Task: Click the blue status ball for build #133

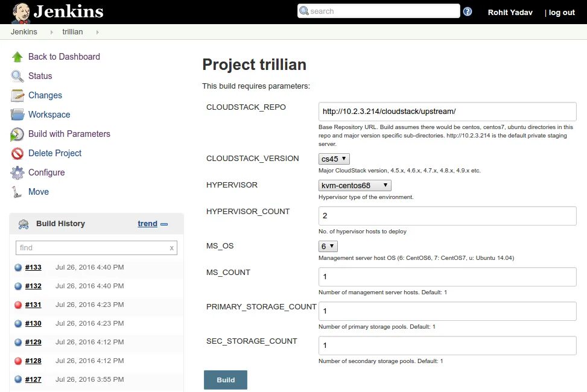Action: (x=18, y=267)
